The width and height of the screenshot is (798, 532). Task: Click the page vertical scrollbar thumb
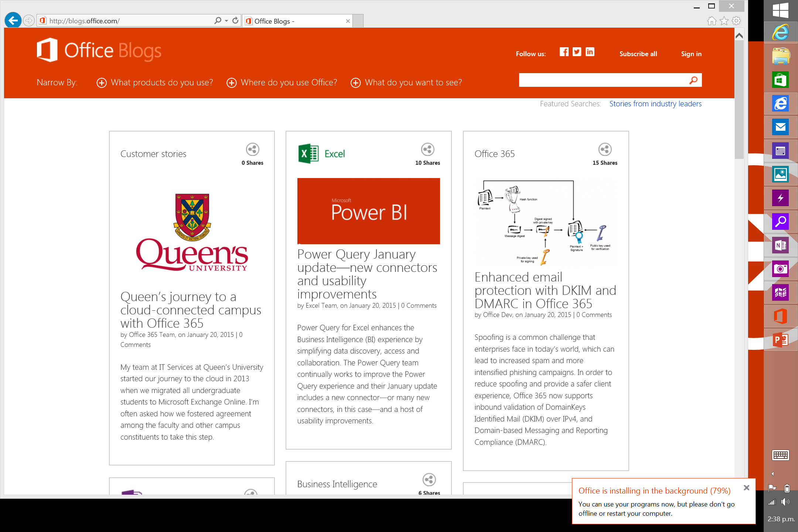[x=739, y=100]
